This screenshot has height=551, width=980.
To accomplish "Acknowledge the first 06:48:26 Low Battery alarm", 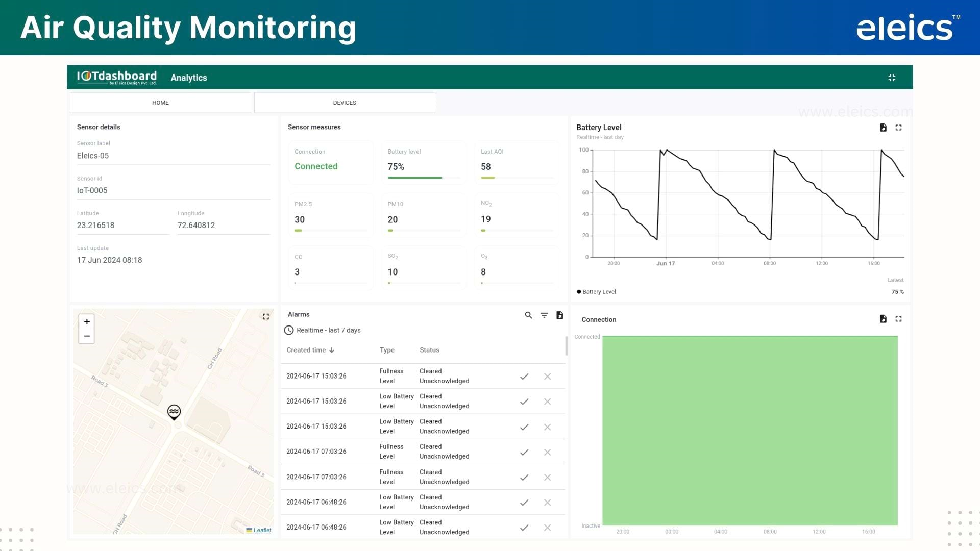I will click(x=524, y=503).
